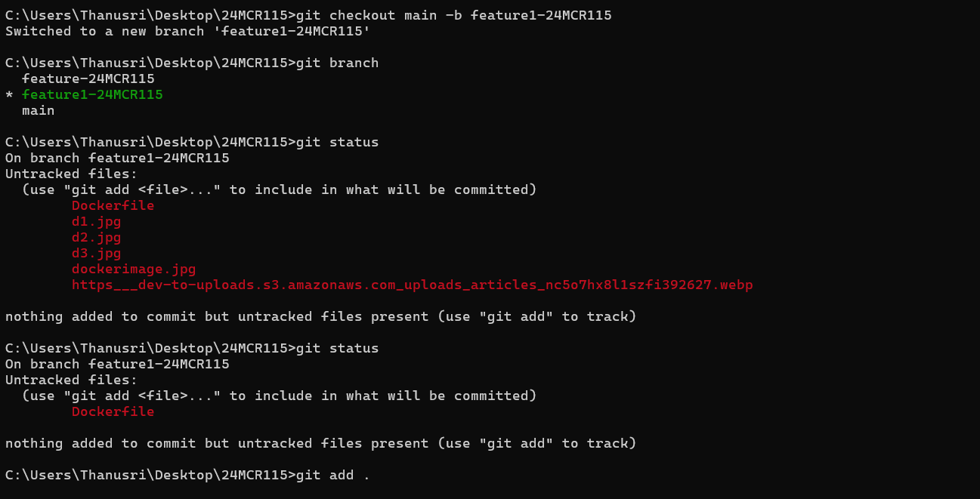Image resolution: width=980 pixels, height=499 pixels.
Task: Select the 'Switched to a new branch' output line
Action: tap(188, 31)
